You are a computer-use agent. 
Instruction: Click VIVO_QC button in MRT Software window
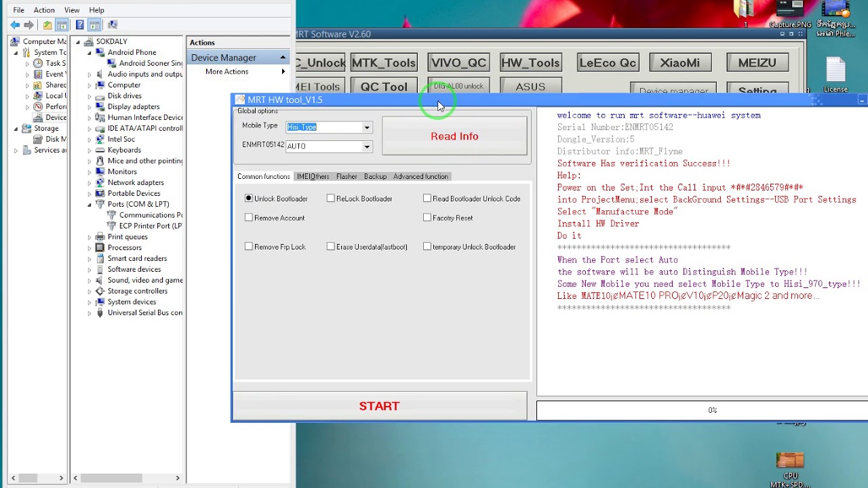pyautogui.click(x=459, y=62)
